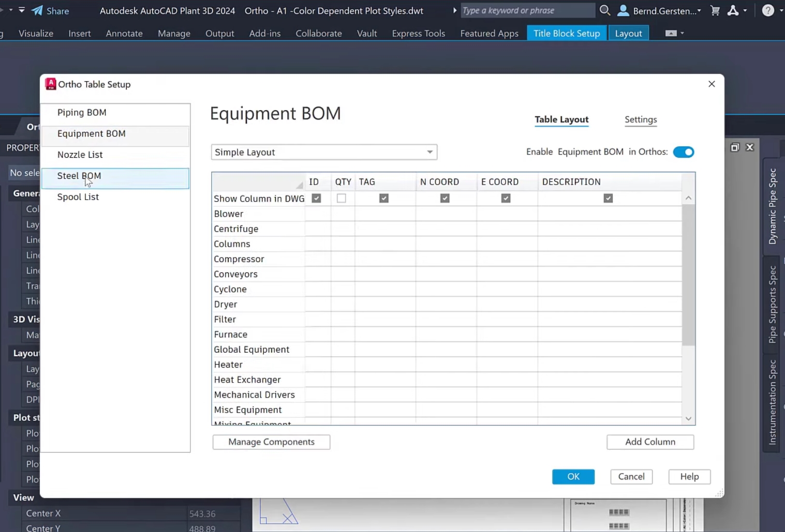The height and width of the screenshot is (532, 785).
Task: Uncheck the DESCRIPTION column checkbox
Action: pos(608,199)
